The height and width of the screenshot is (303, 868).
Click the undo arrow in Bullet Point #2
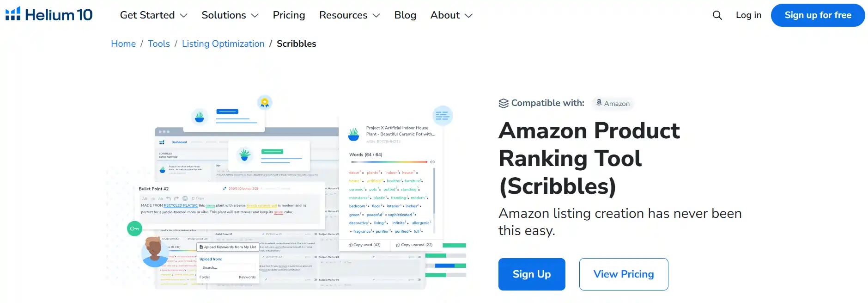(169, 198)
